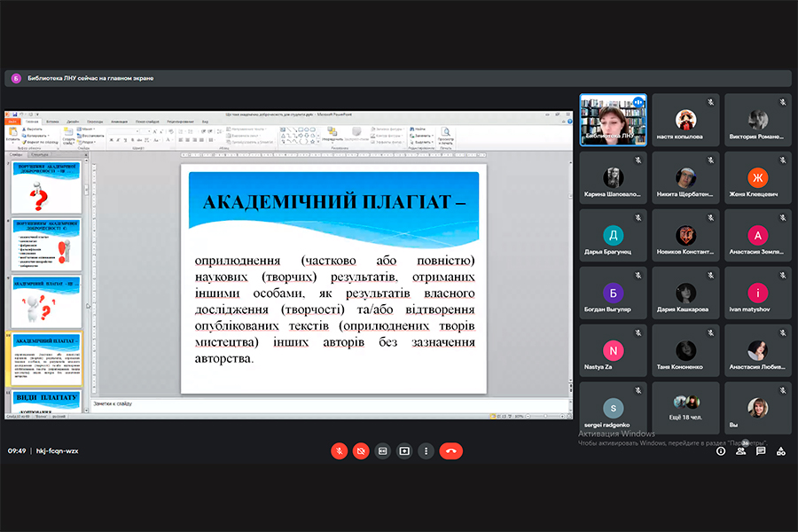The height and width of the screenshot is (532, 798).
Task: Select the Библиотека ЛНУ presenter video tile
Action: 613,120
